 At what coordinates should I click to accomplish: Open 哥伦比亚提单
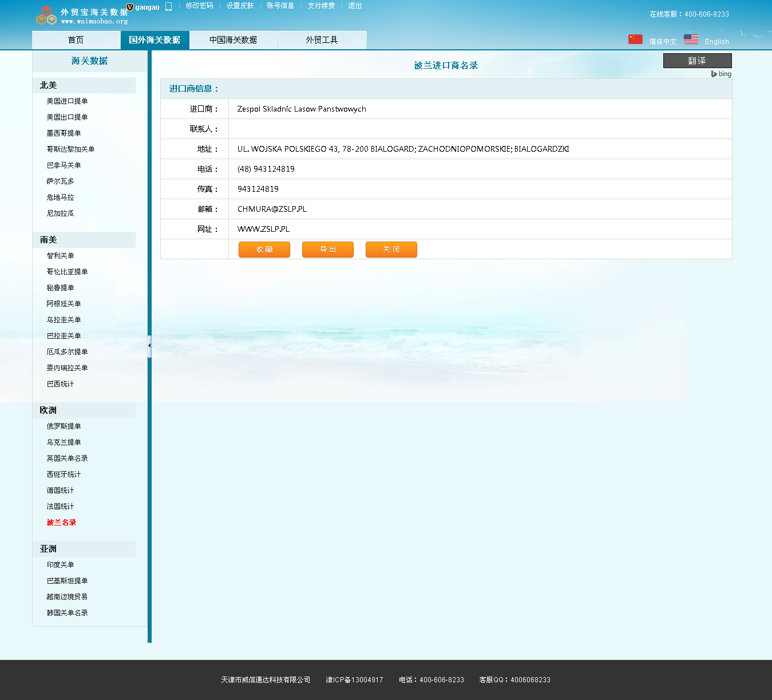(x=67, y=272)
